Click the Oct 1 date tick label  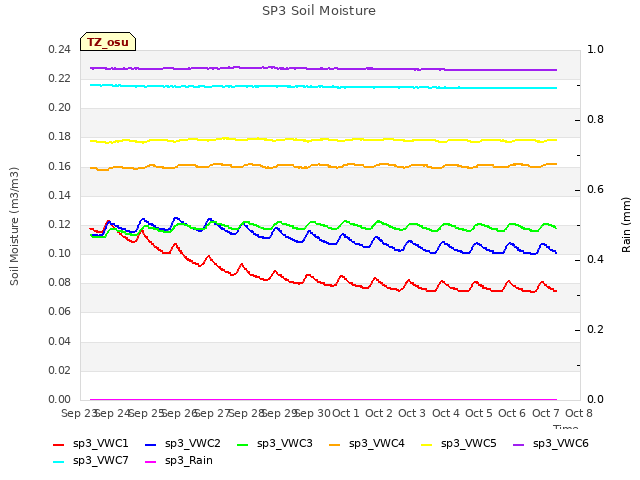[x=346, y=413]
